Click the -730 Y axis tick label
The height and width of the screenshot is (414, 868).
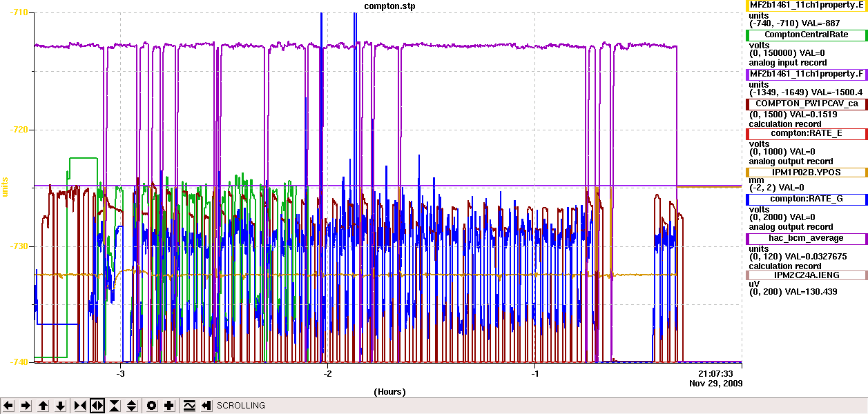[x=19, y=246]
